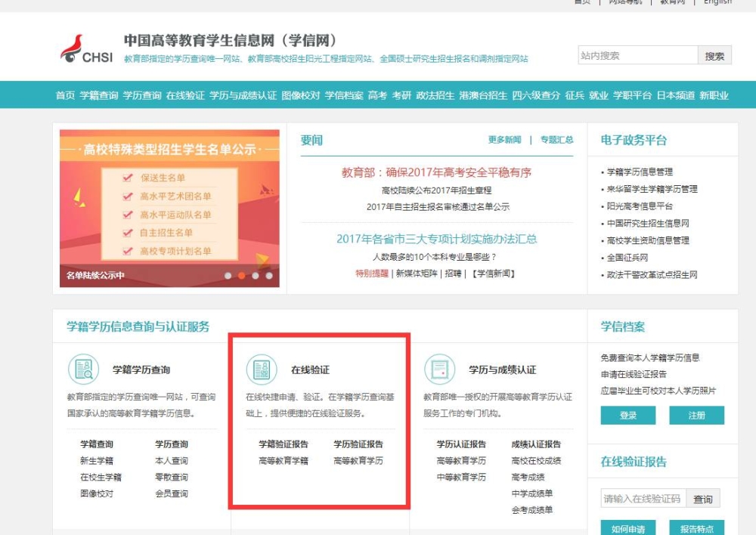Click the 高校特殊类型招生学生名单公示 banner image

169,209
